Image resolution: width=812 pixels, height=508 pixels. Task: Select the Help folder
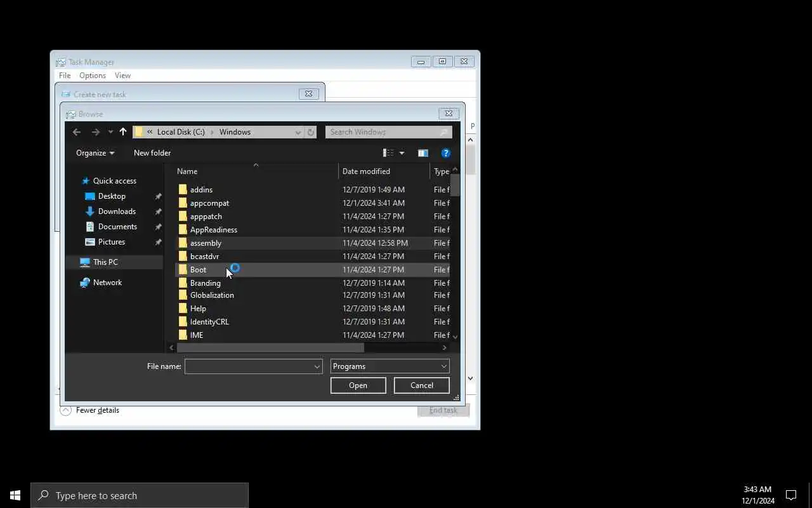click(198, 309)
